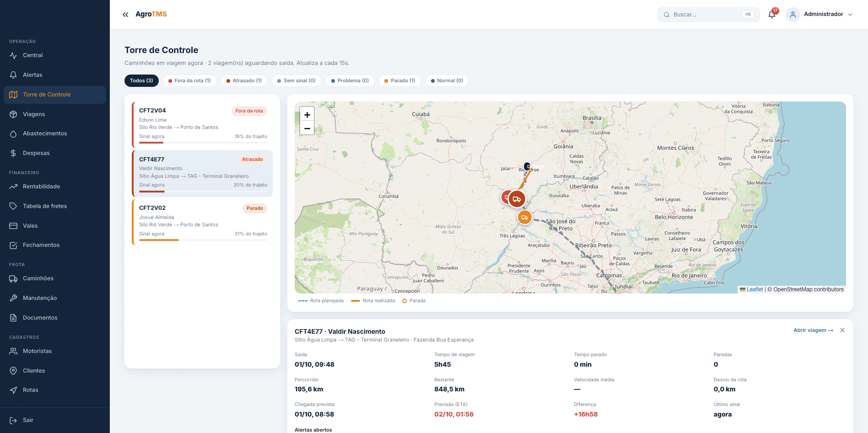Click Abrir viagem link
This screenshot has width=868, height=433.
(x=813, y=330)
